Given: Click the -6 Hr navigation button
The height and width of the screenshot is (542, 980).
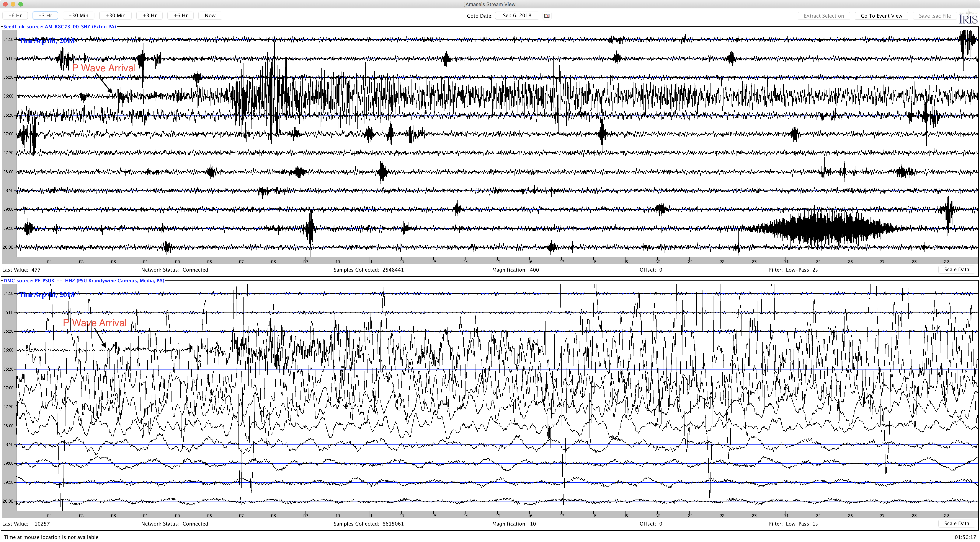Looking at the screenshot, I should click(x=15, y=15).
